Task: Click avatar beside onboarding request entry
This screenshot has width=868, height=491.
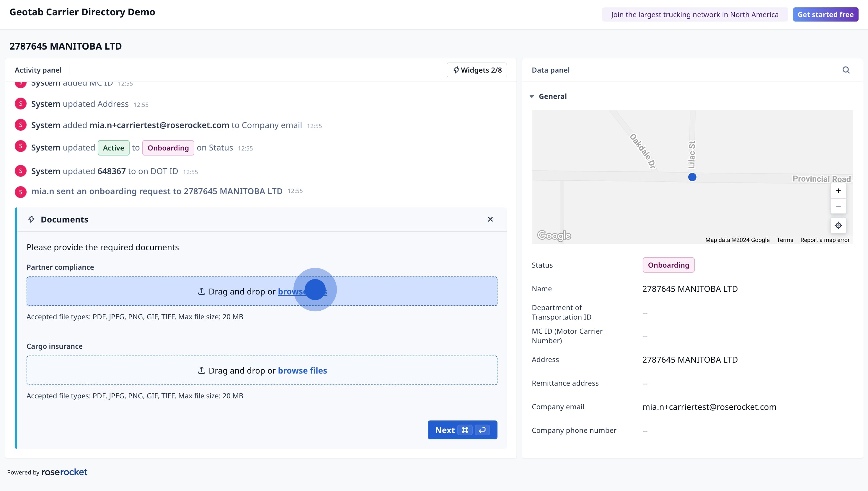Action: (x=21, y=192)
